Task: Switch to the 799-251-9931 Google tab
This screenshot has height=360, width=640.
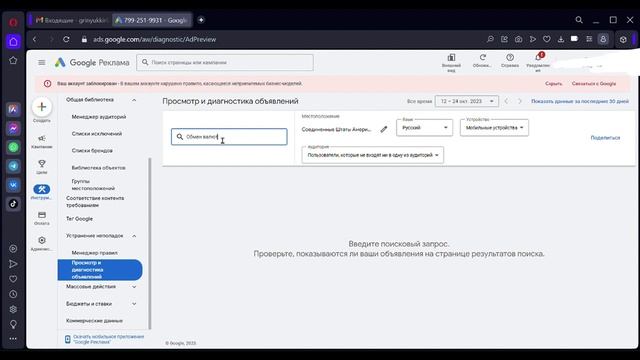Action: [x=151, y=20]
